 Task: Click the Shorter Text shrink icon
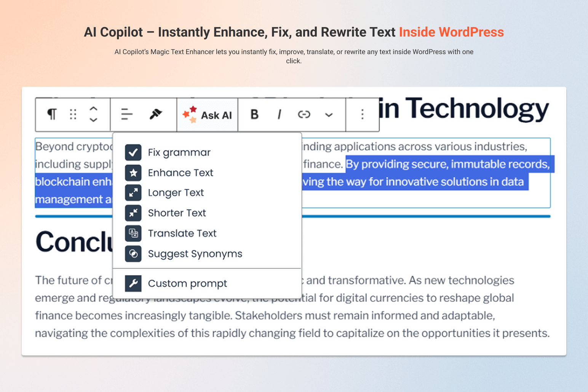point(133,213)
